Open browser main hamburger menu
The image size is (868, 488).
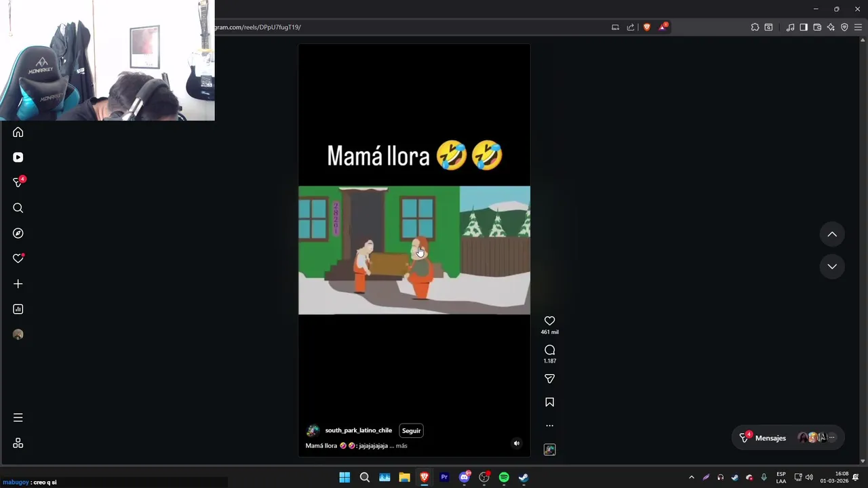858,27
